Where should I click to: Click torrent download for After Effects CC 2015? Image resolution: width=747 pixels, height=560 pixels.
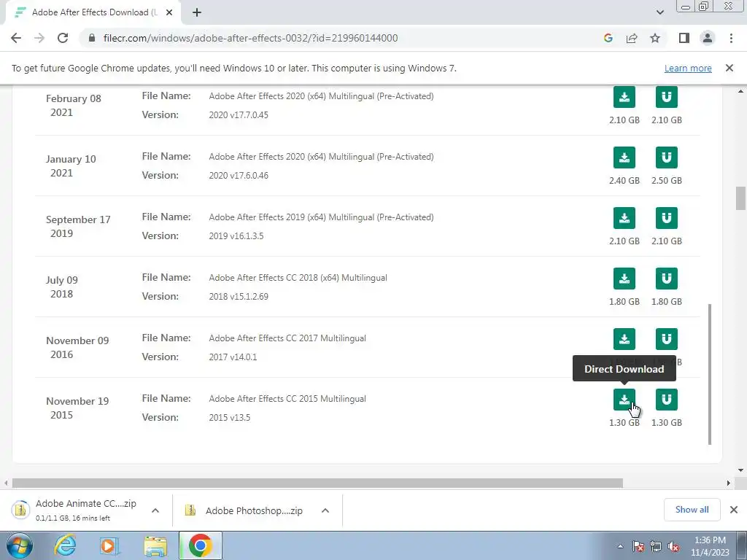pyautogui.click(x=667, y=400)
